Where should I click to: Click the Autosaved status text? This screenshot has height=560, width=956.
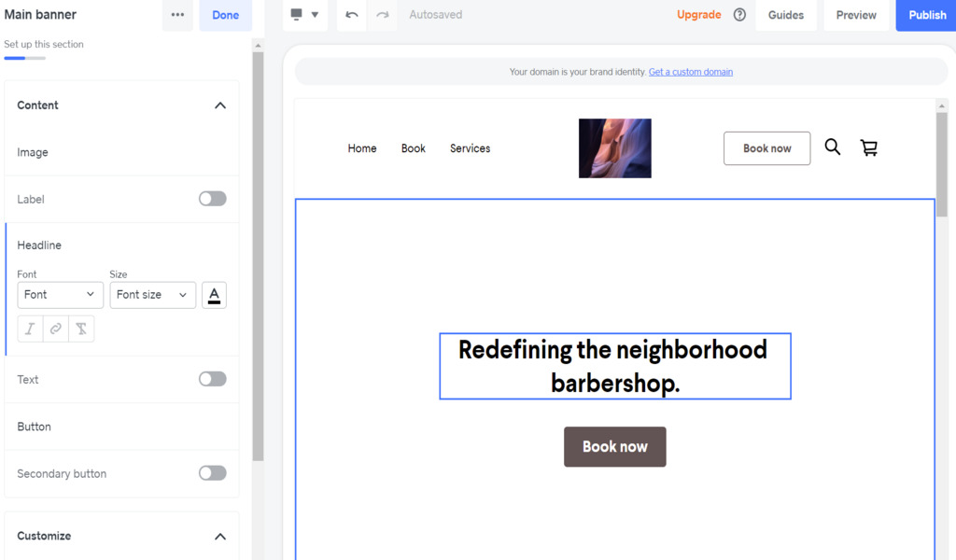tap(435, 15)
